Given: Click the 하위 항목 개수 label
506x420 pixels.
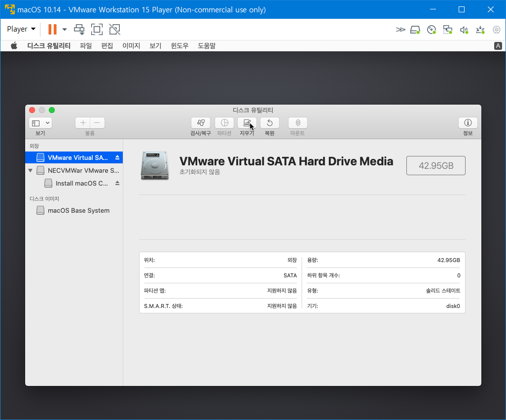Looking at the screenshot, I should (324, 275).
